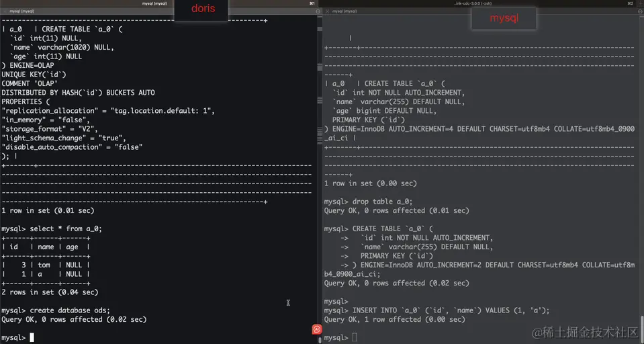Click '1 row in set (0.01 sec)'
Screen dimensions: 644x344
click(x=48, y=210)
